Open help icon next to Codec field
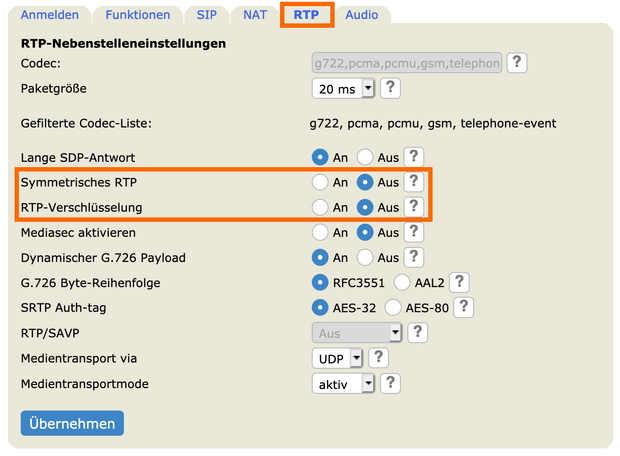The image size is (620, 456). click(517, 63)
